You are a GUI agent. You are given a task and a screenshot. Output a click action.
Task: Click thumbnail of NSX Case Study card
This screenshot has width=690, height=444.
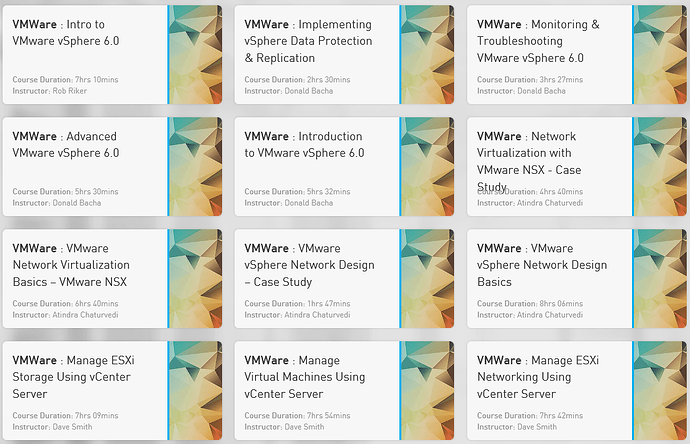click(x=660, y=166)
